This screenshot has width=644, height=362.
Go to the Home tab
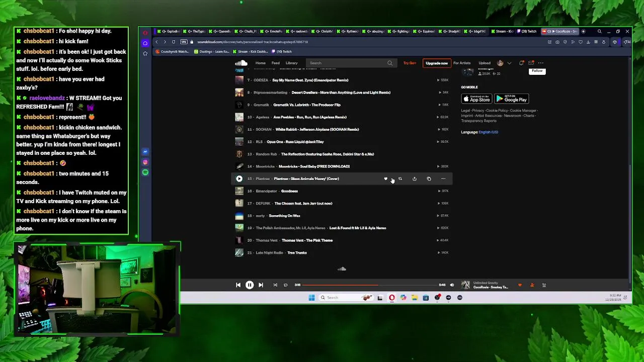click(260, 63)
